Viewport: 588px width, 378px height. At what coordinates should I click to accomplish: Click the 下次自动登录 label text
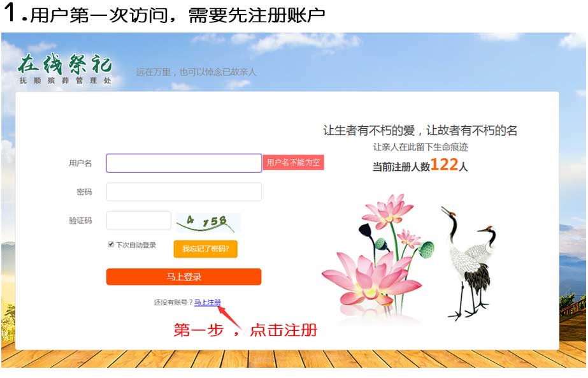click(136, 245)
